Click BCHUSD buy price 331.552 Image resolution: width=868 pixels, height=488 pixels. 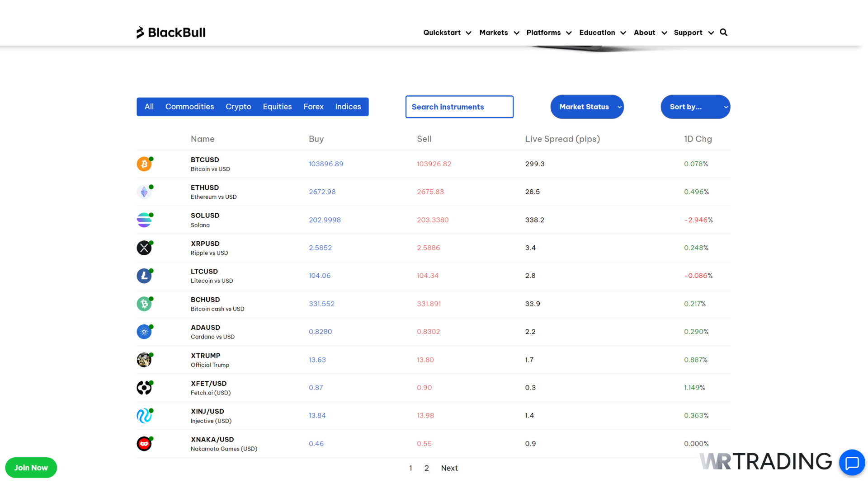pos(322,304)
